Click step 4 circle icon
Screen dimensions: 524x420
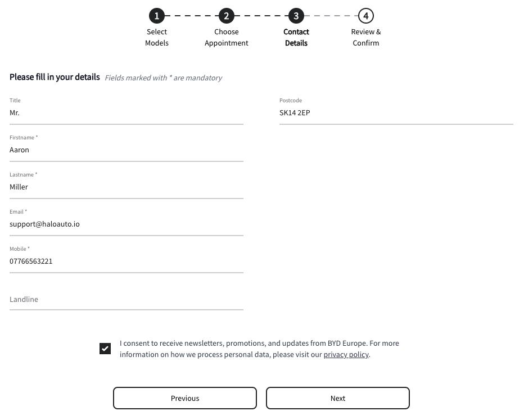366,16
